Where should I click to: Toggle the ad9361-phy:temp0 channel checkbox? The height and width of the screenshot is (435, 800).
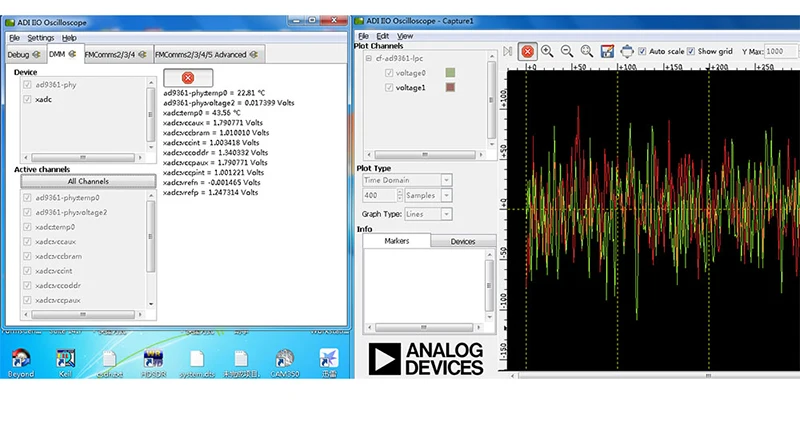coord(28,197)
